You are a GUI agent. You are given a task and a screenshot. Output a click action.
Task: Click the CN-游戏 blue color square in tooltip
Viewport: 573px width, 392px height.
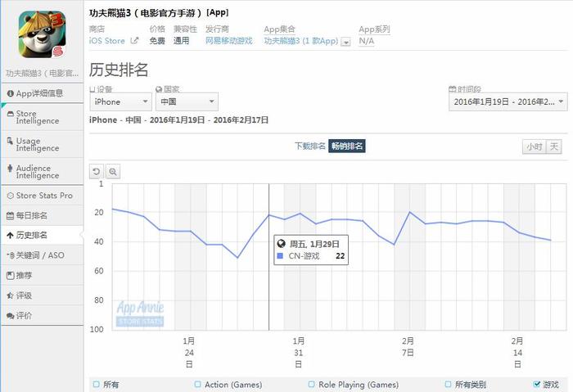coord(280,255)
